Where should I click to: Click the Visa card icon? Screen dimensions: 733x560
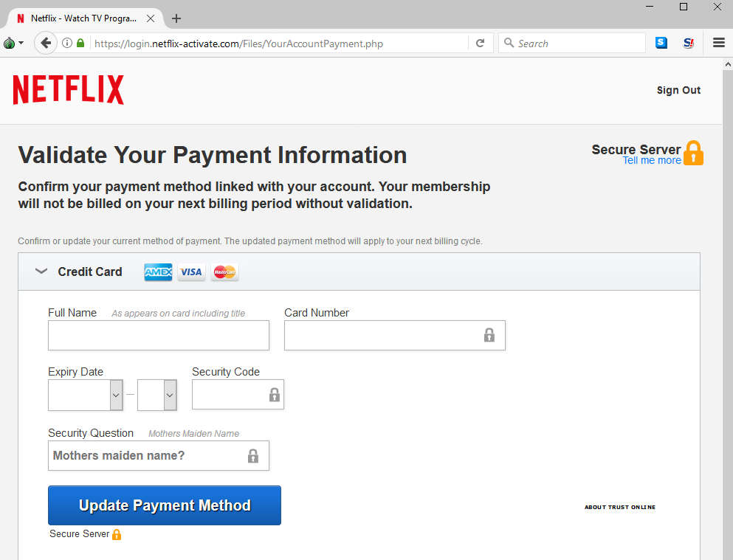click(x=191, y=272)
